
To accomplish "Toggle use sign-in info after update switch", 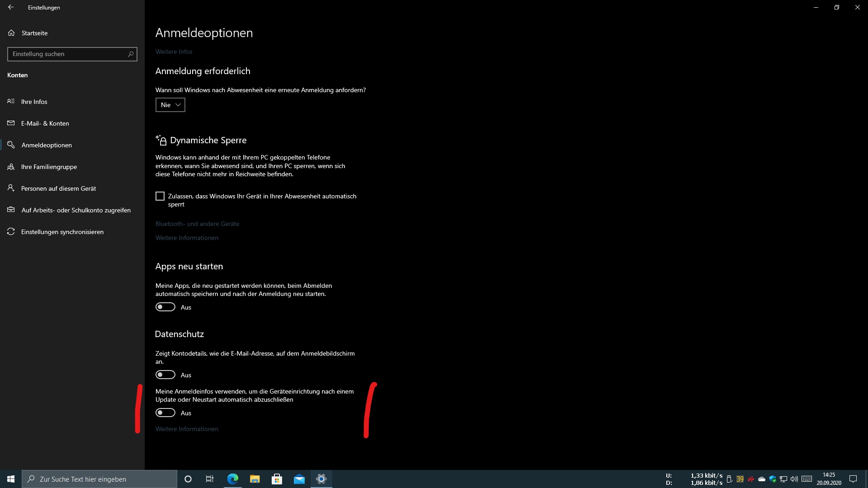I will [x=165, y=413].
